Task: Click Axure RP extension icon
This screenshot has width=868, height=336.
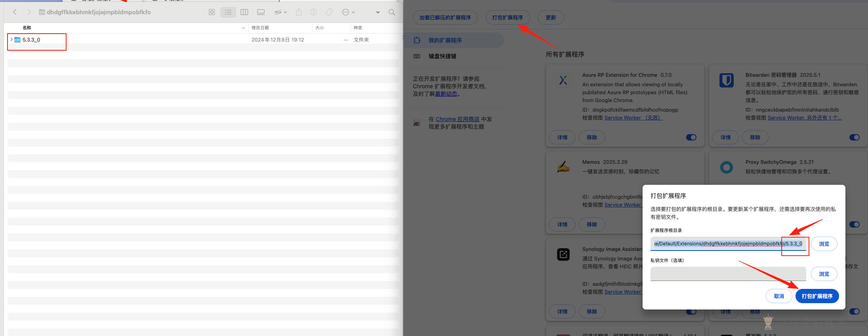Action: pyautogui.click(x=563, y=80)
